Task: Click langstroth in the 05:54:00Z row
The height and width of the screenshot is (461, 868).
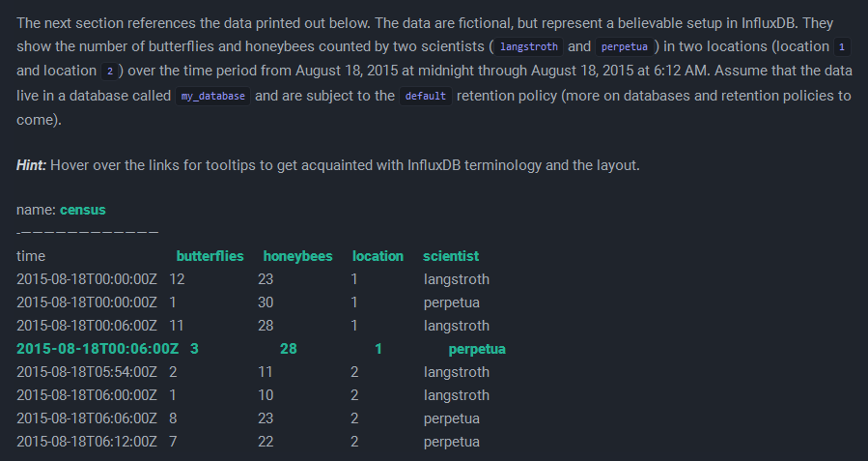Action: click(457, 372)
